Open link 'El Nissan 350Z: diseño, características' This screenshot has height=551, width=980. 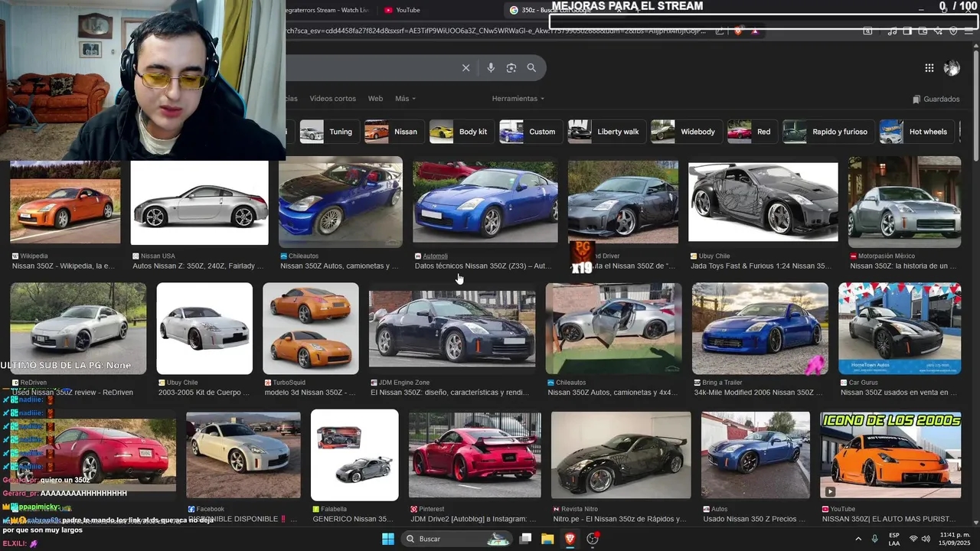449,393
